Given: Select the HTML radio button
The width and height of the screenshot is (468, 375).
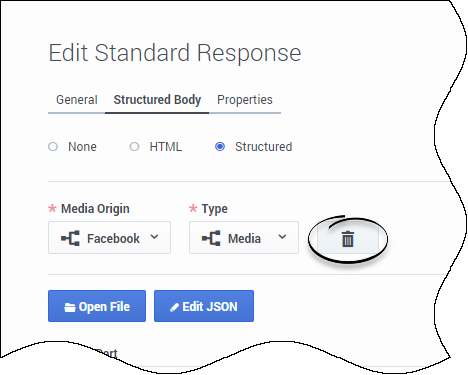Looking at the screenshot, I should (134, 147).
